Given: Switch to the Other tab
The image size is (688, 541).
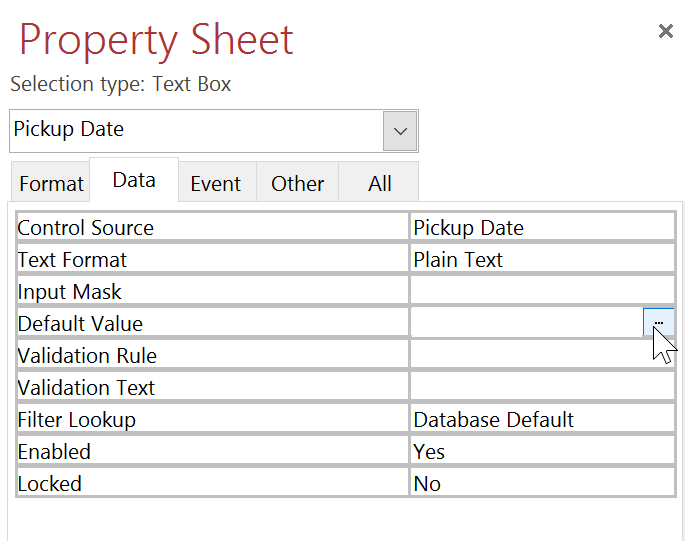Looking at the screenshot, I should [297, 183].
